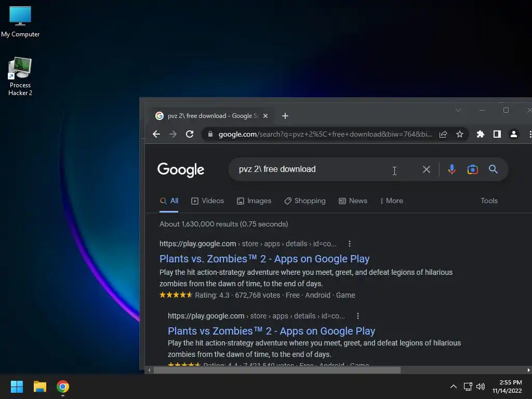
Task: Clear the search box with the X icon
Action: [427, 169]
